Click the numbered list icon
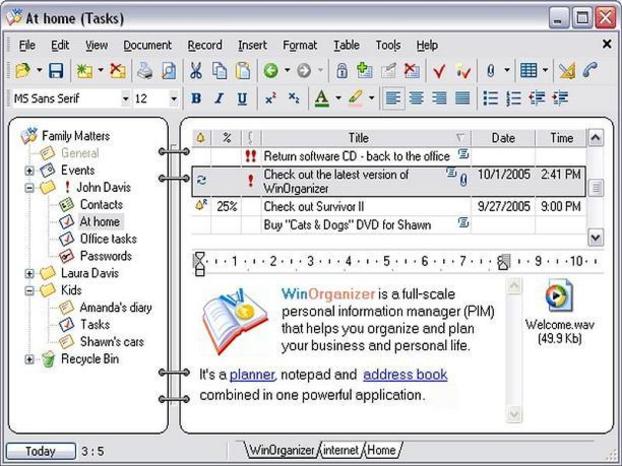This screenshot has width=622, height=466. click(x=513, y=98)
